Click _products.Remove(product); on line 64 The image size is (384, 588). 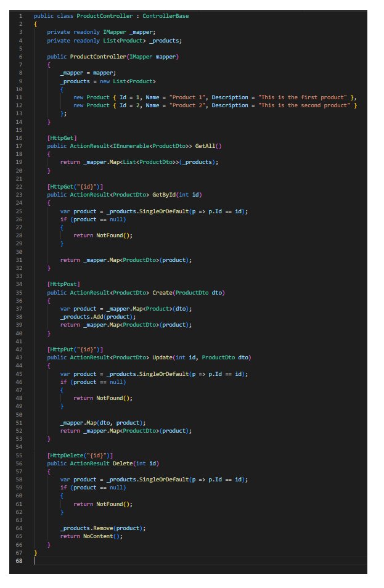pyautogui.click(x=103, y=528)
